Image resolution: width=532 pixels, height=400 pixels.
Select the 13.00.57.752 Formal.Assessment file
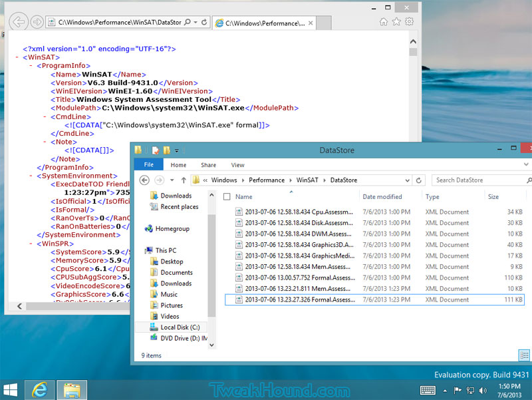click(374, 278)
